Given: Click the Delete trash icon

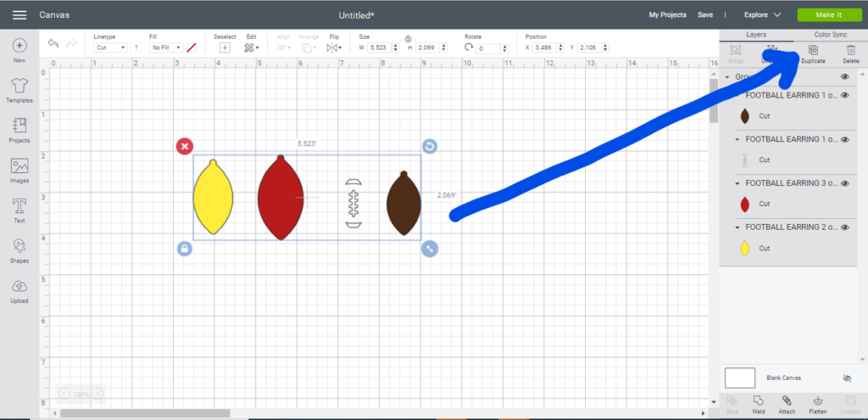Looking at the screenshot, I should [x=851, y=51].
